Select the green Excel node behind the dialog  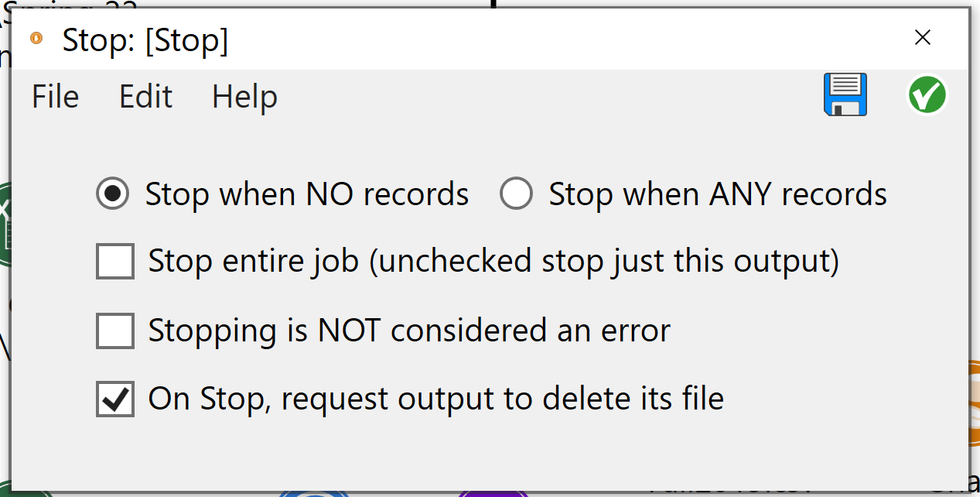[x=4, y=225]
